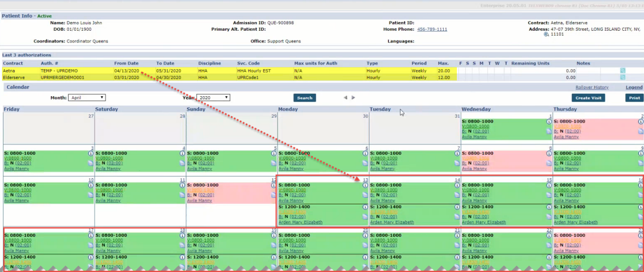Click service code UPRCode1
Viewport: 644px width, 272px height.
(247, 78)
